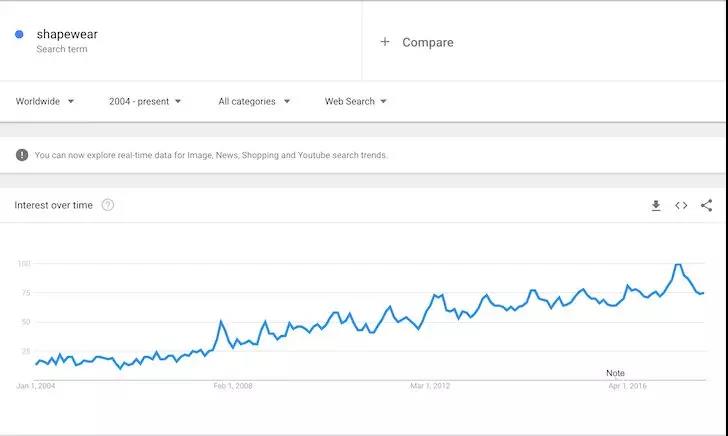Open the embed code icon
This screenshot has height=436, width=728.
click(x=681, y=205)
